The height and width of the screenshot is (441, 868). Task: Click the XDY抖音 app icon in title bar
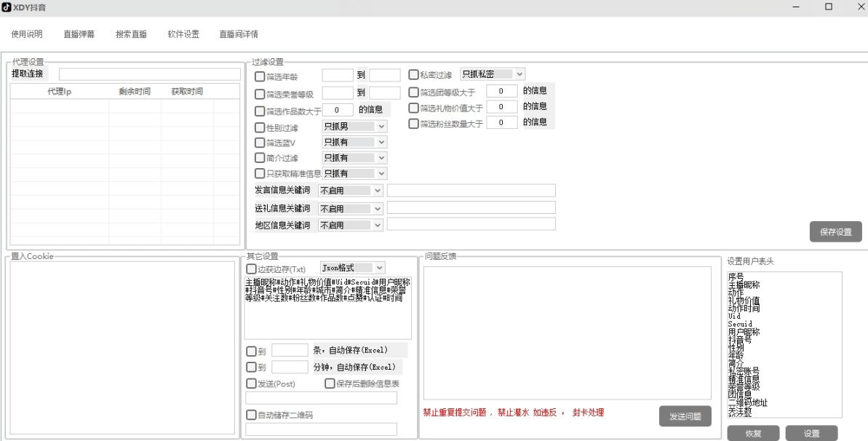7,7
